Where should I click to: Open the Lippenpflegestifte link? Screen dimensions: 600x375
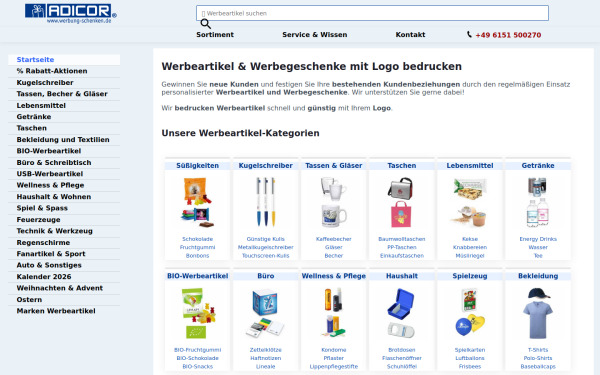(x=334, y=367)
